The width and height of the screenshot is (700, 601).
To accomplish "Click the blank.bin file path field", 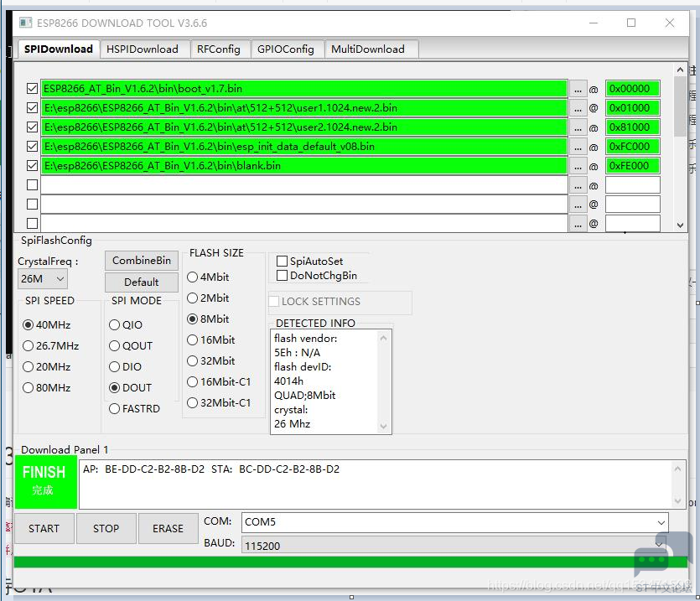I will pos(304,166).
